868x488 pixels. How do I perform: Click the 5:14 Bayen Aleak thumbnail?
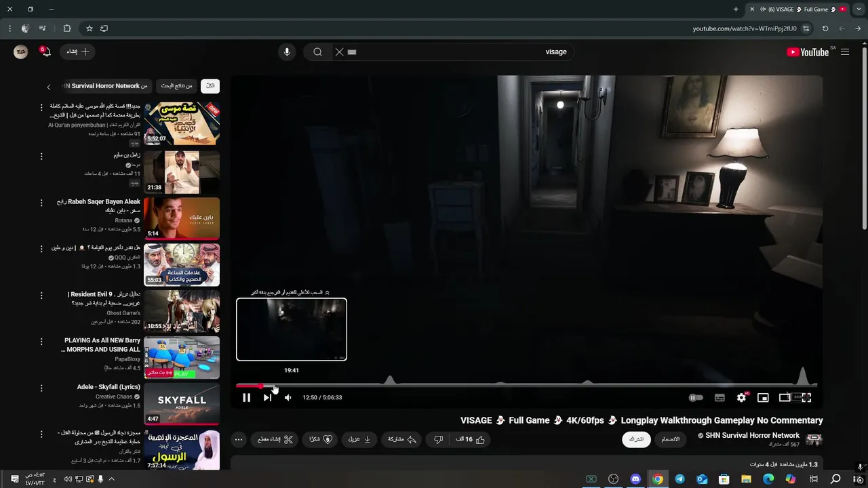tap(182, 218)
